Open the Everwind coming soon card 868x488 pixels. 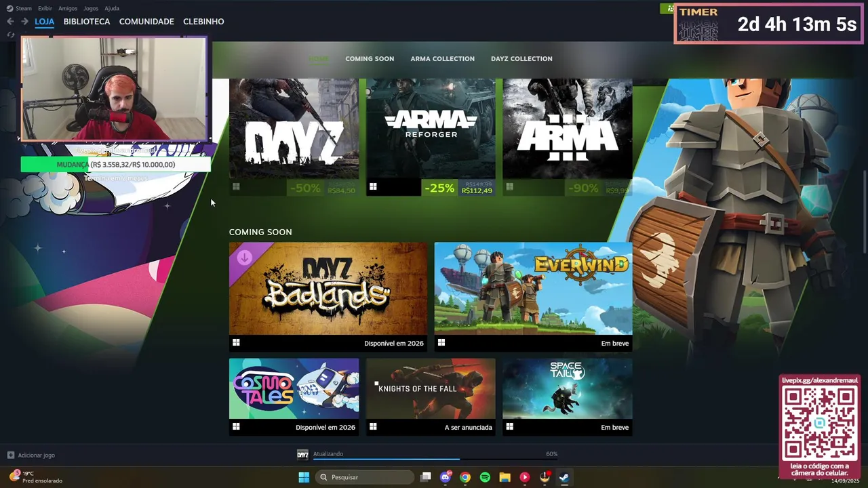pyautogui.click(x=533, y=296)
